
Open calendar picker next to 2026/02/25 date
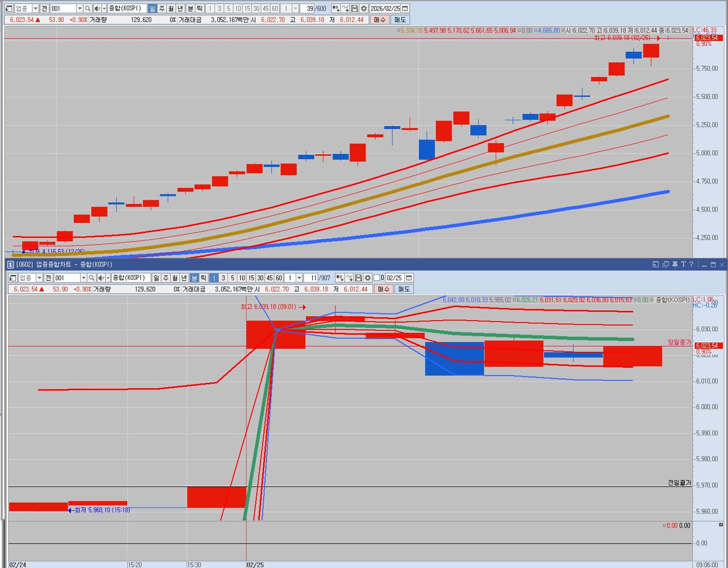(x=405, y=8)
